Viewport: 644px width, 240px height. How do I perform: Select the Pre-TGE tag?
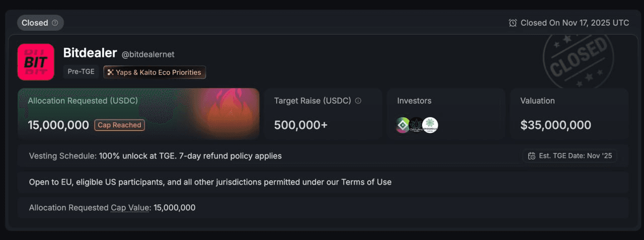tap(81, 72)
